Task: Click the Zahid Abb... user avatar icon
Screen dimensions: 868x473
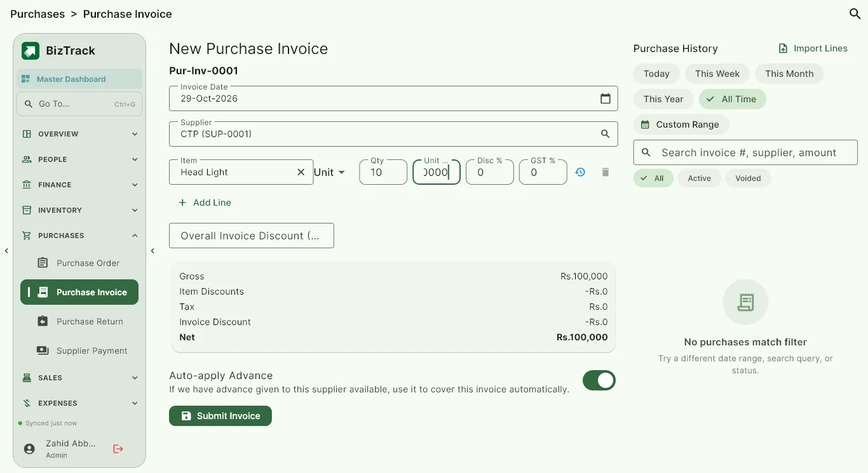Action: click(29, 449)
